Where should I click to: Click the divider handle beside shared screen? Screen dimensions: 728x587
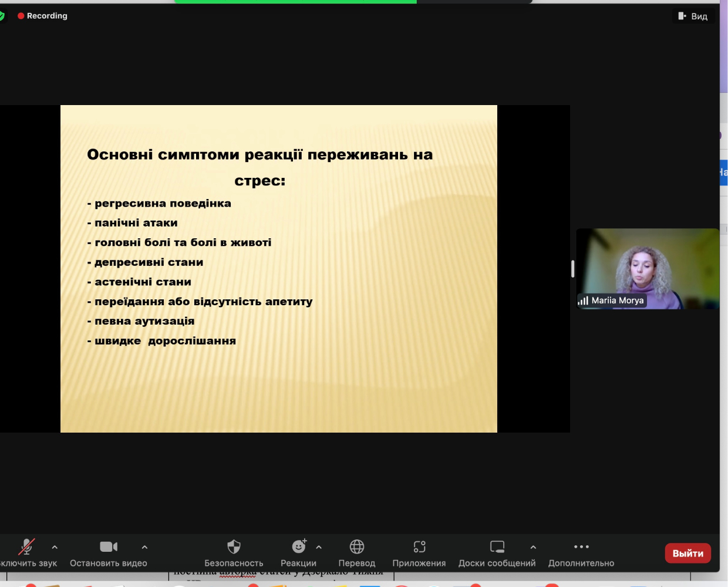[572, 269]
